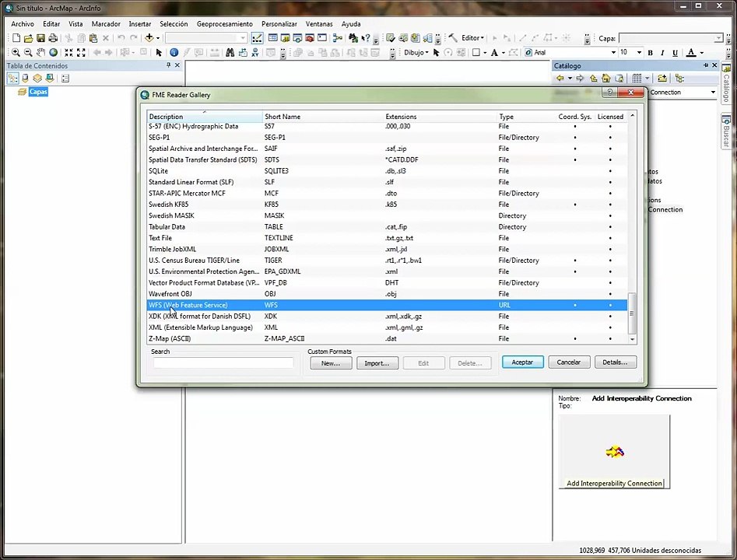Select the Zoom In tool
Image resolution: width=737 pixels, height=560 pixels.
pyautogui.click(x=16, y=53)
